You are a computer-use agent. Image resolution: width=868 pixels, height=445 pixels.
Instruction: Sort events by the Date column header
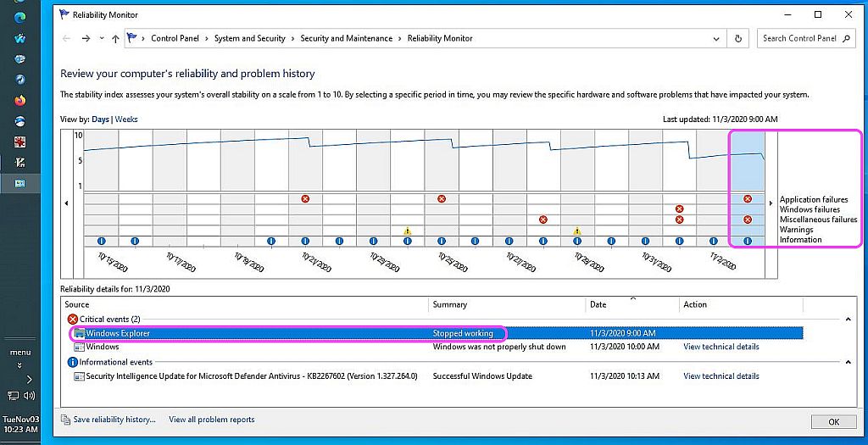point(632,304)
